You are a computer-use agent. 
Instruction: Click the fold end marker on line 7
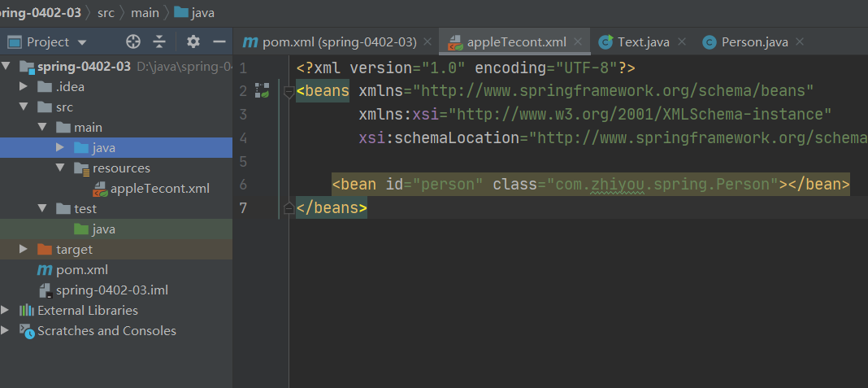(289, 208)
